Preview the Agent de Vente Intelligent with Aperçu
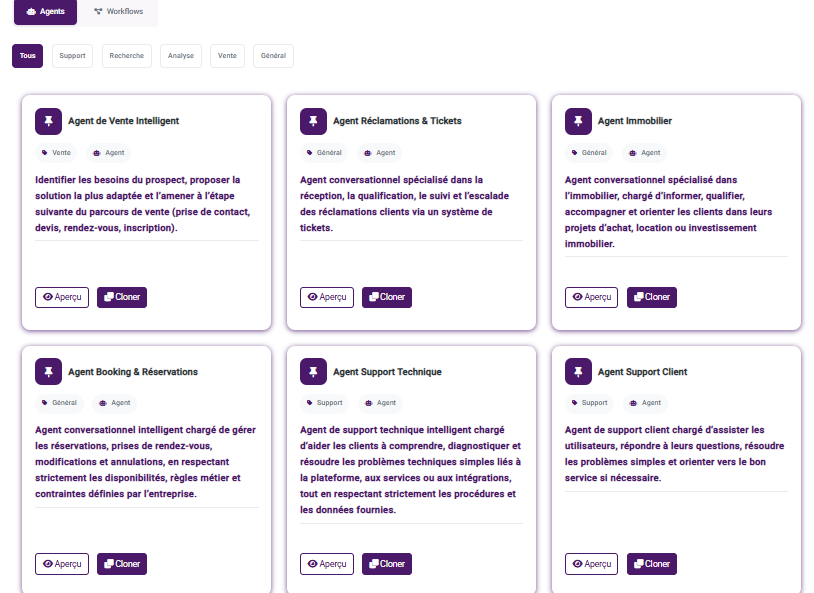Viewport: 814px width, 593px height. (62, 297)
